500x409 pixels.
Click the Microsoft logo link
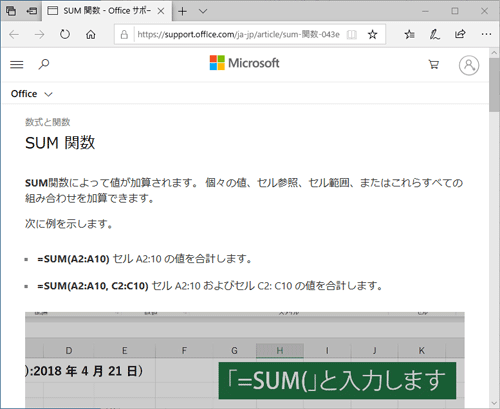(244, 63)
